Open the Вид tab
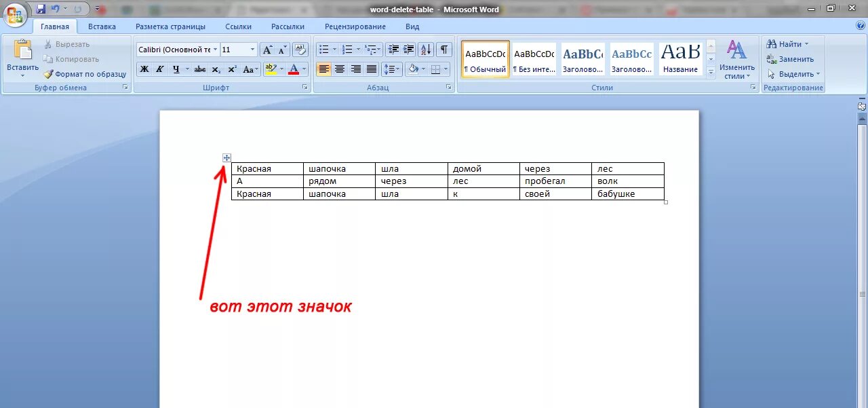The height and width of the screenshot is (408, 868). click(412, 26)
